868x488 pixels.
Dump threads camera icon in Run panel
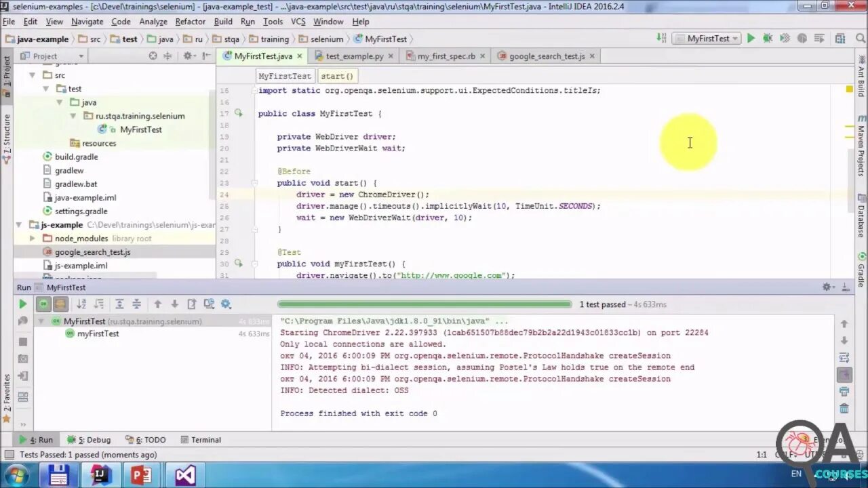22,359
